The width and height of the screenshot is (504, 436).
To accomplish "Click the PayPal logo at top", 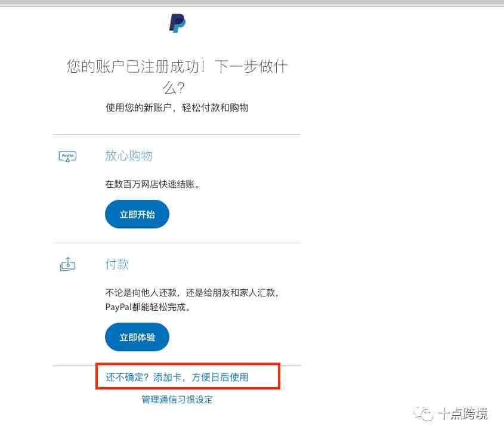I will click(177, 23).
